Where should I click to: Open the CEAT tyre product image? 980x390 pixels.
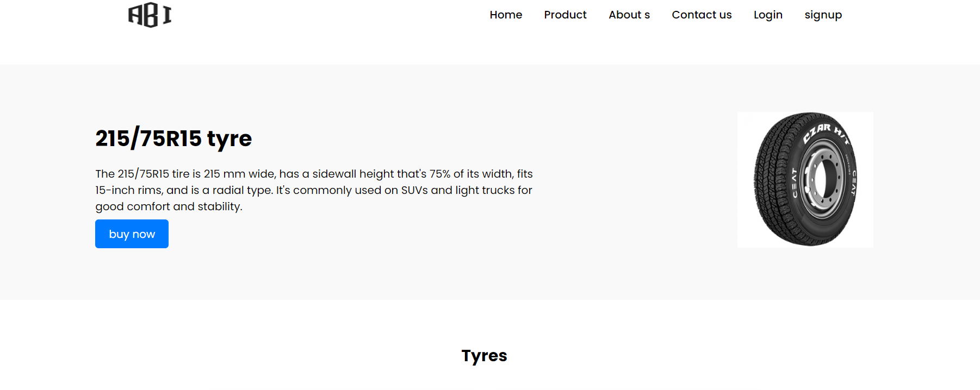[805, 180]
